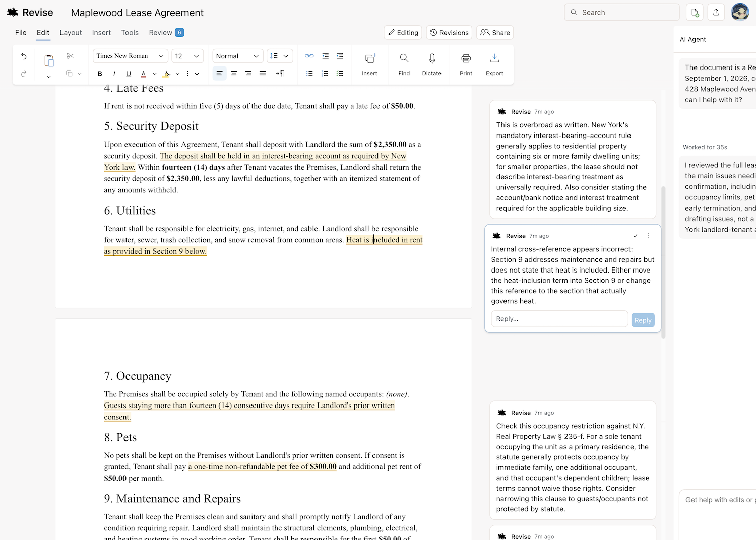Screen dimensions: 756x540
Task: Open the Review menu with 6 badge
Action: pyautogui.click(x=166, y=32)
